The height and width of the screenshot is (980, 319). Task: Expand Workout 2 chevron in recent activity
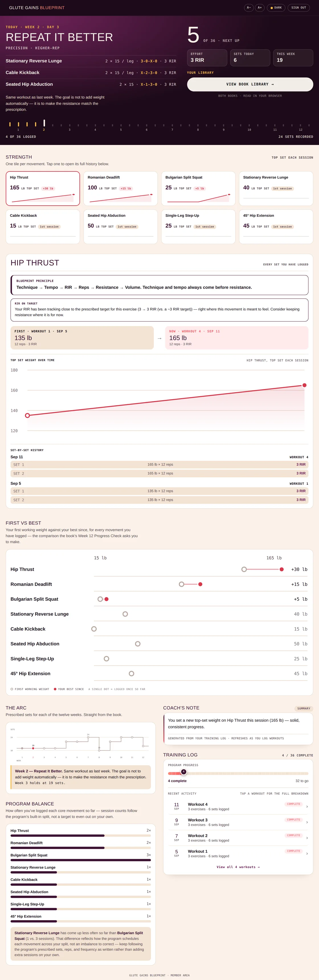(307, 838)
